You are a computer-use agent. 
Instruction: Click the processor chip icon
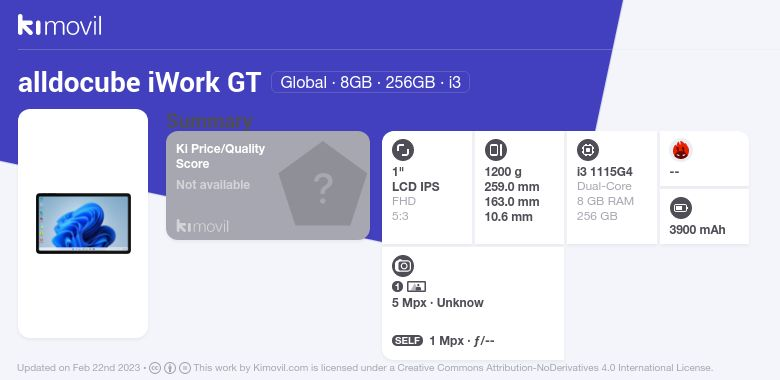pyautogui.click(x=588, y=150)
